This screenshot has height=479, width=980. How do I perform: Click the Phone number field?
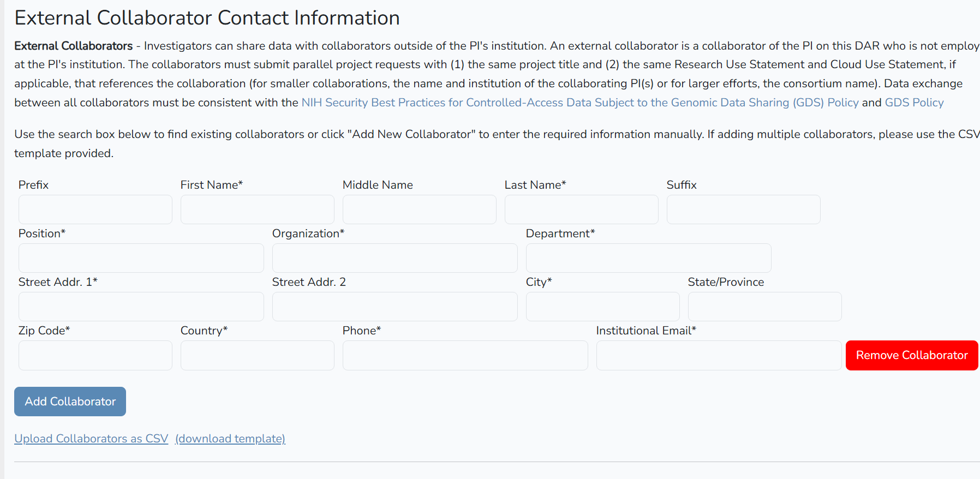(465, 355)
